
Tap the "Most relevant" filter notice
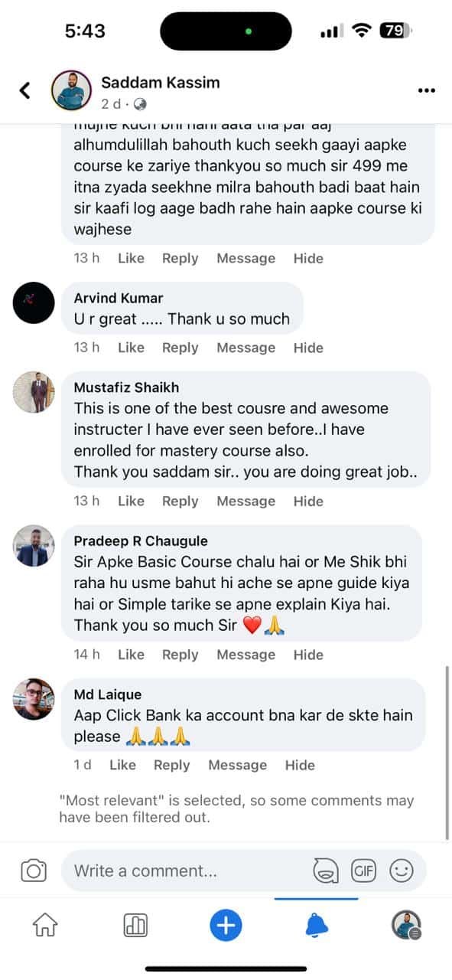236,808
